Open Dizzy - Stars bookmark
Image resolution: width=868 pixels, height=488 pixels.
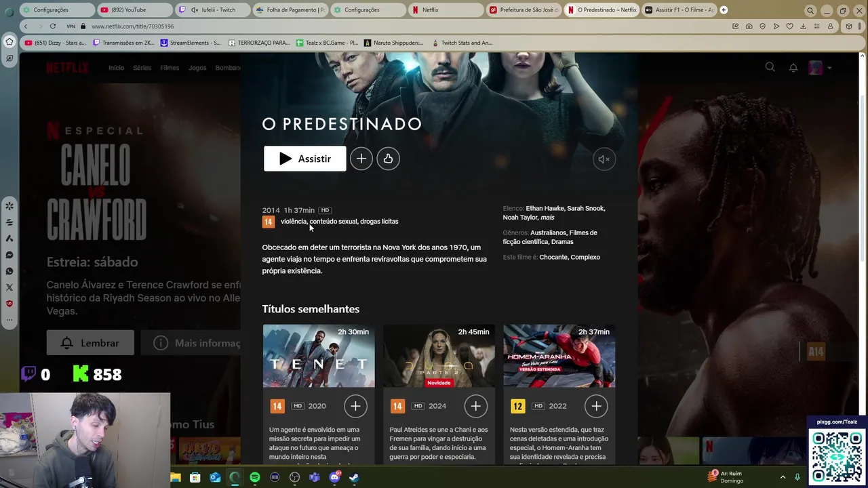tap(55, 43)
